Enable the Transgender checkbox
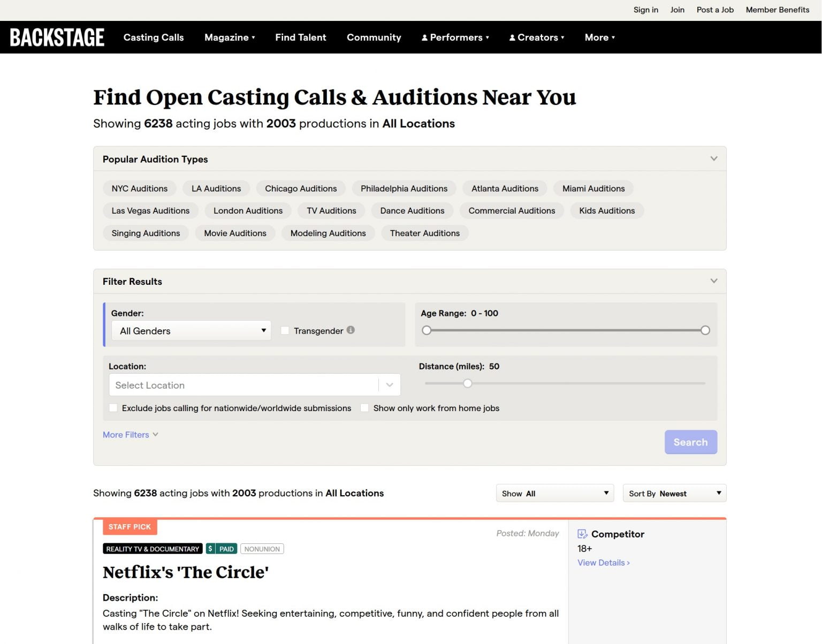Screen dimensions: 822x644 click(x=285, y=330)
